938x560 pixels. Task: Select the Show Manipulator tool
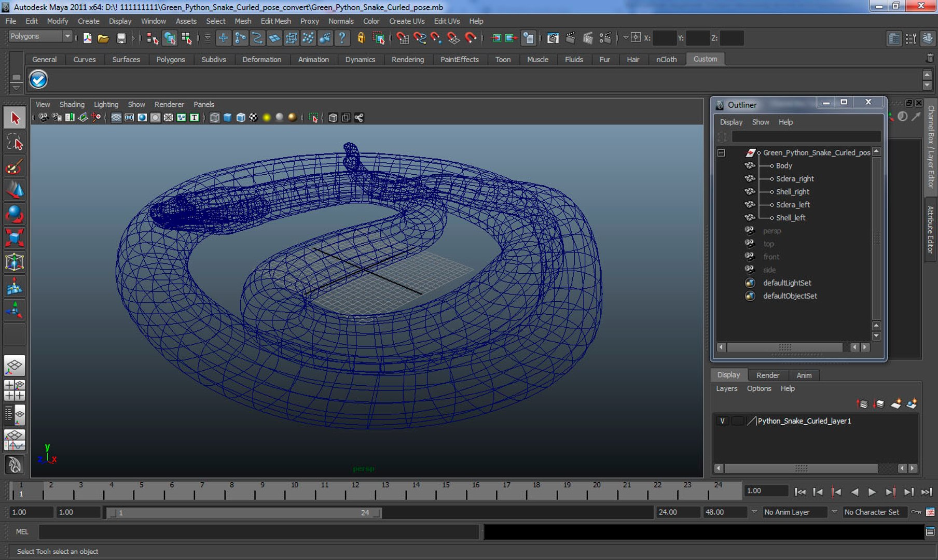pyautogui.click(x=15, y=310)
